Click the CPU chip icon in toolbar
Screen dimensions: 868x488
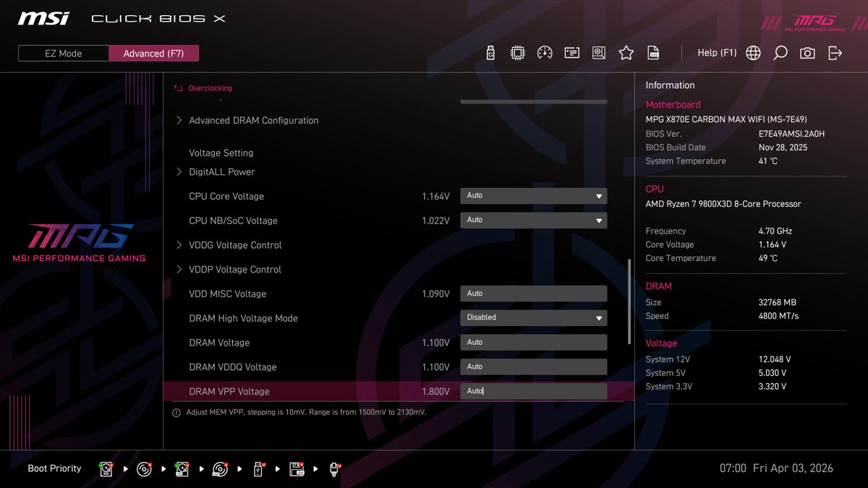pyautogui.click(x=518, y=53)
